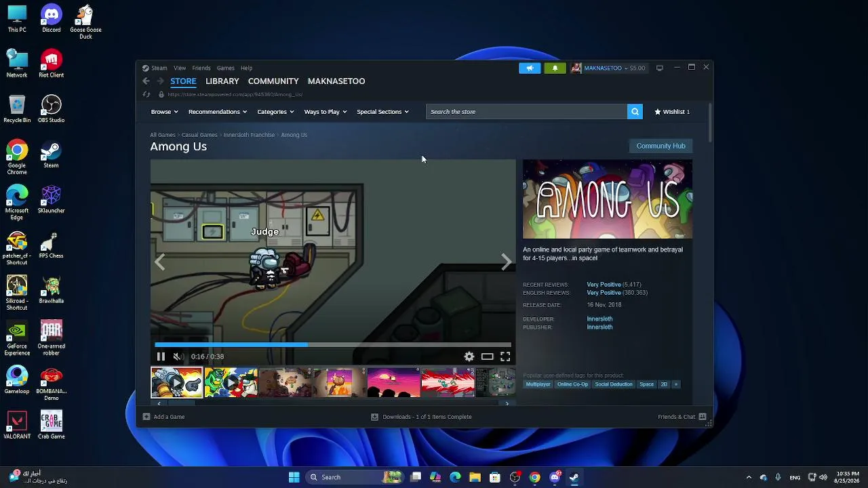Unmute the trailer audio
The width and height of the screenshot is (868, 488).
[x=178, y=357]
